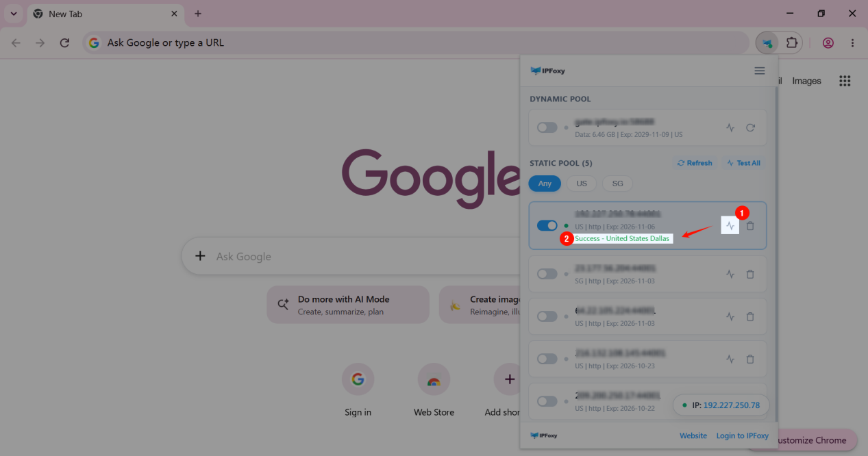Filter static pool by SG
The height and width of the screenshot is (456, 868).
[x=618, y=183]
